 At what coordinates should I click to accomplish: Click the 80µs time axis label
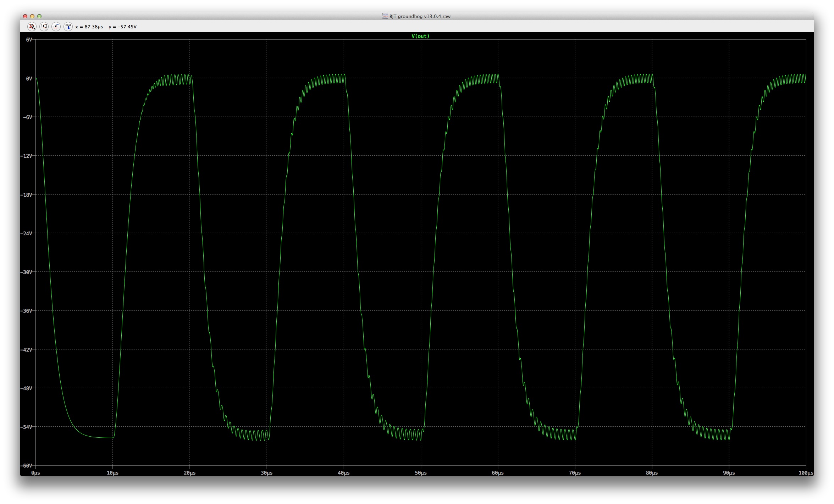652,473
